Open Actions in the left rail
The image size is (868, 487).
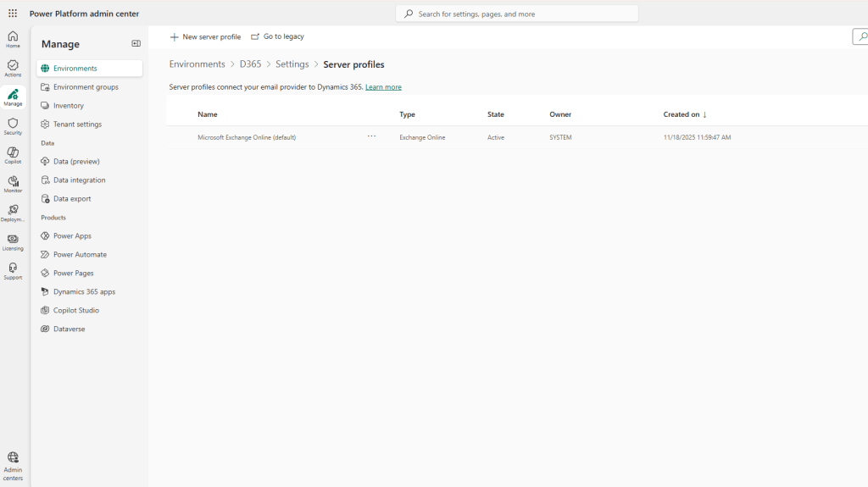pos(13,69)
